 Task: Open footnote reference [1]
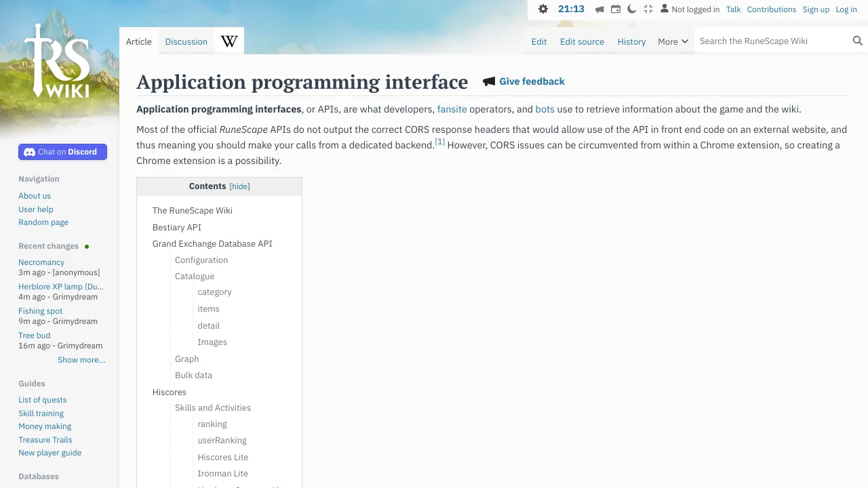coord(439,142)
